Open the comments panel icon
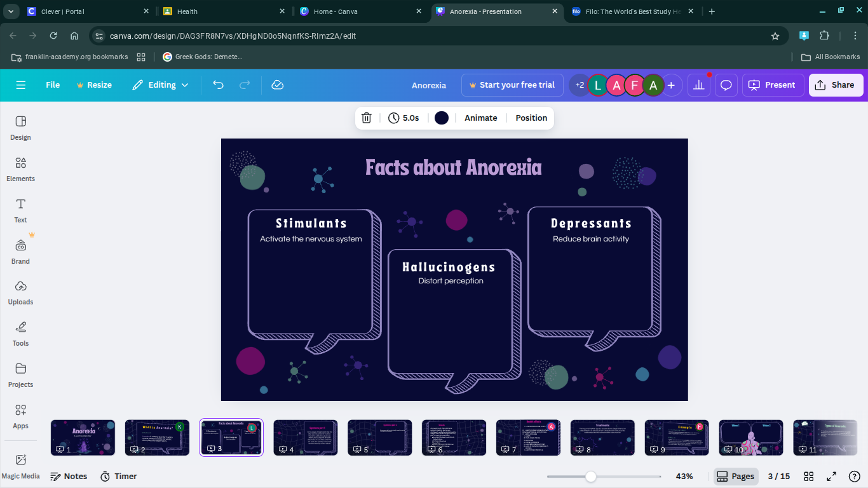This screenshot has width=868, height=488. 726,85
